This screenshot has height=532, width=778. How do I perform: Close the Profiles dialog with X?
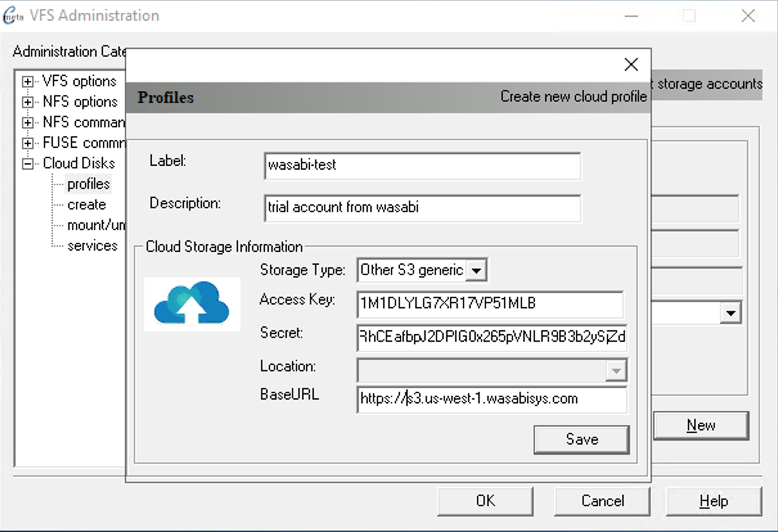(631, 64)
